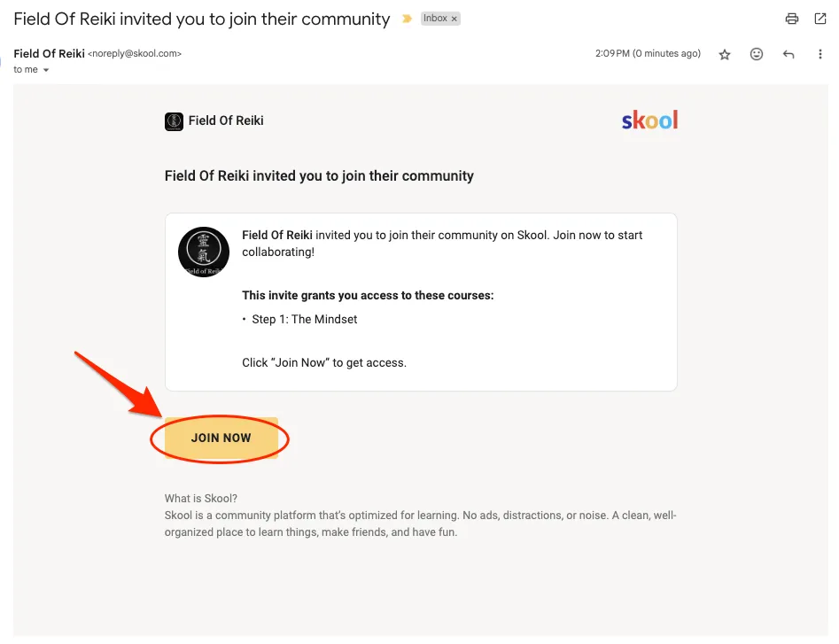Click the reply arrow icon

(789, 54)
